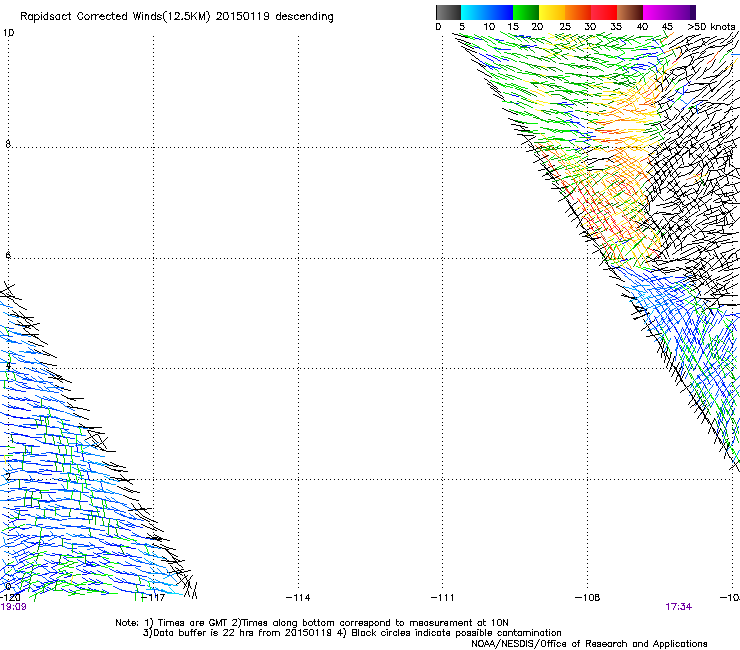Click the '2' latitude axis label

pyautogui.click(x=8, y=477)
